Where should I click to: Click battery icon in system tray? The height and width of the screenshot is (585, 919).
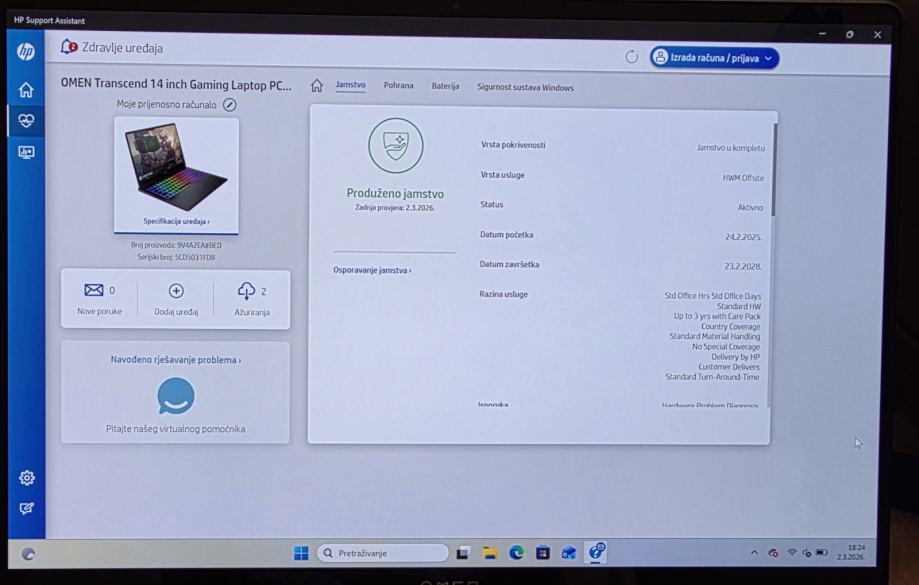pos(822,552)
